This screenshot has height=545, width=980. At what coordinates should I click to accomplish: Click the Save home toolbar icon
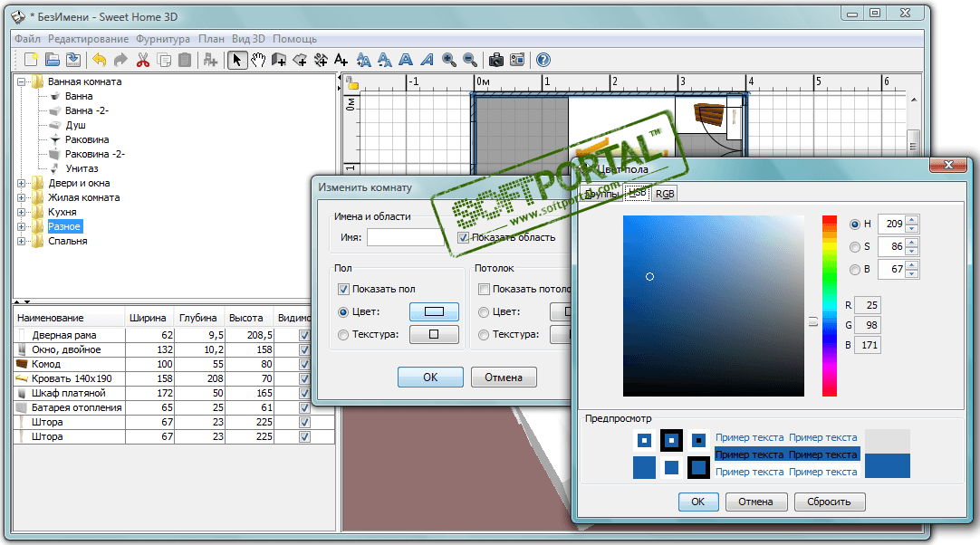[73, 60]
